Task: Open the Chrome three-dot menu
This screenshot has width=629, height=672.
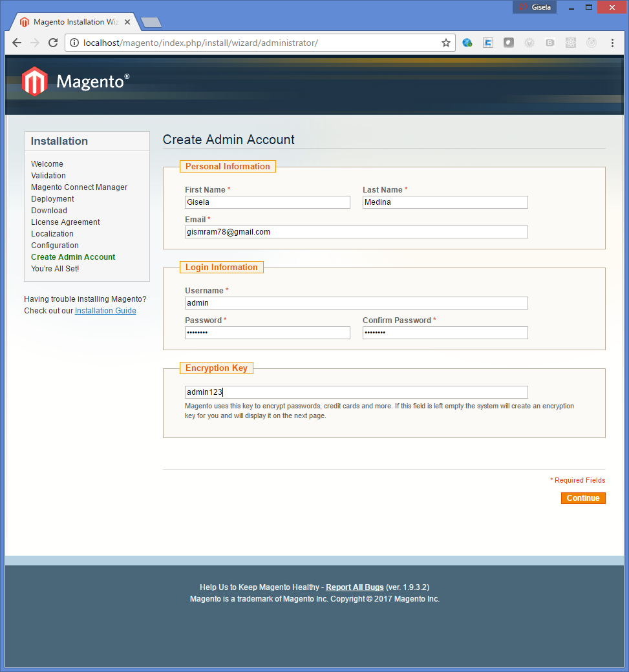Action: point(612,43)
